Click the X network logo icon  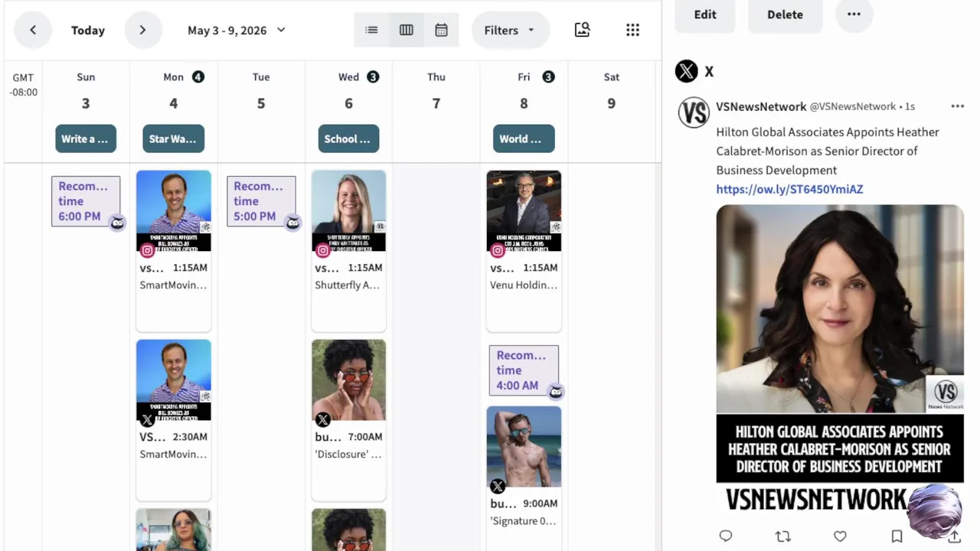687,71
